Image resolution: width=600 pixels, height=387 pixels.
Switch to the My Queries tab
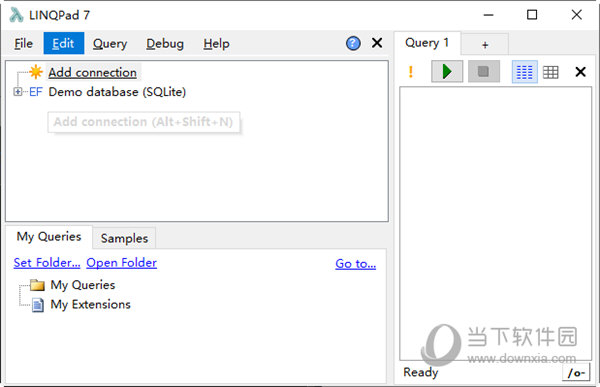click(x=49, y=237)
